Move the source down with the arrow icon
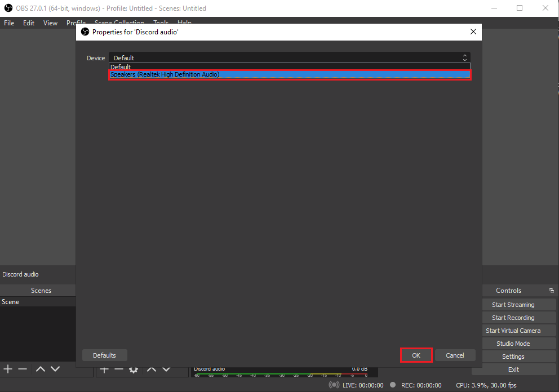This screenshot has width=559, height=392. click(166, 369)
